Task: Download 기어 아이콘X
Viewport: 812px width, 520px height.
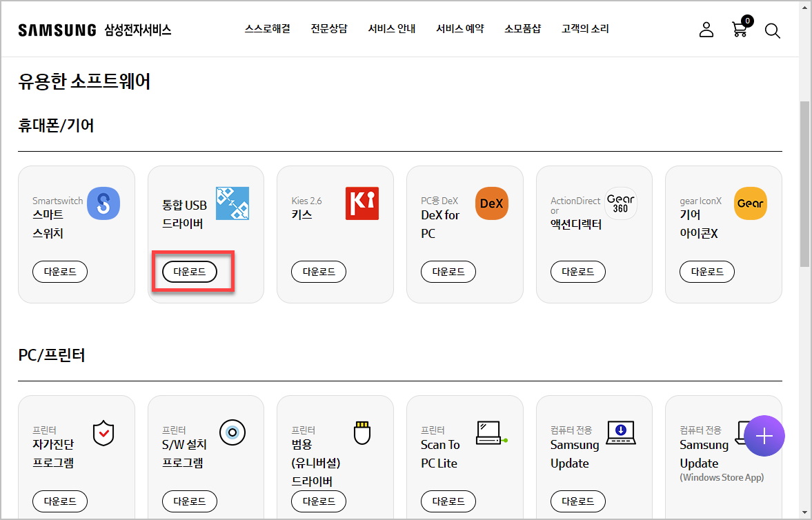Action: (707, 272)
